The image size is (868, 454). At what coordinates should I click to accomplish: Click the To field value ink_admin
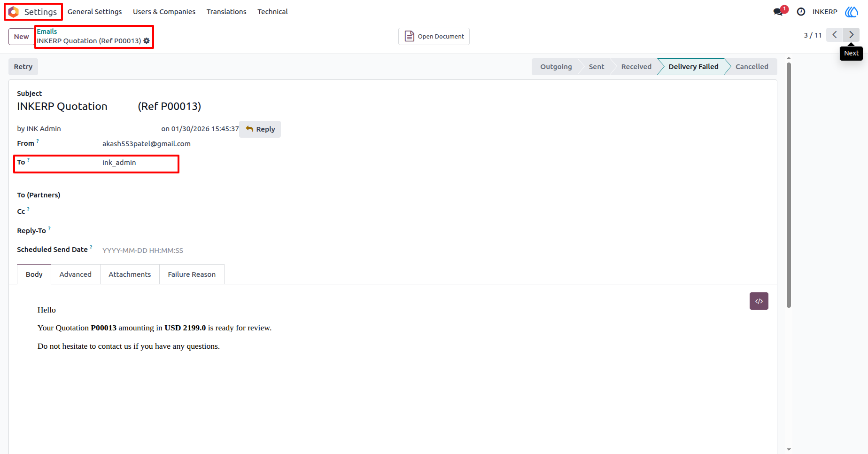click(119, 163)
